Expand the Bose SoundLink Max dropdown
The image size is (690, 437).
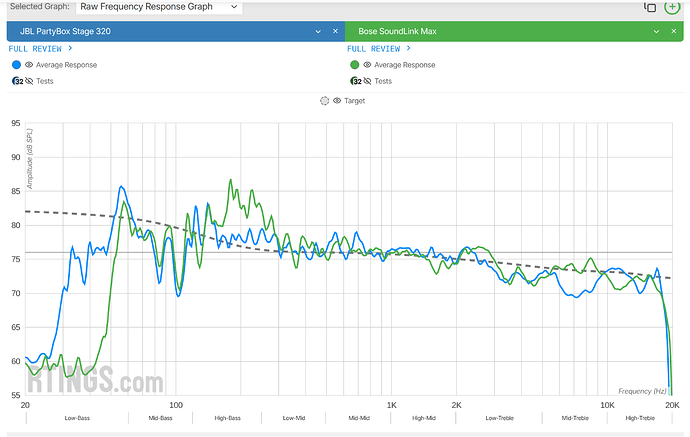tap(656, 31)
